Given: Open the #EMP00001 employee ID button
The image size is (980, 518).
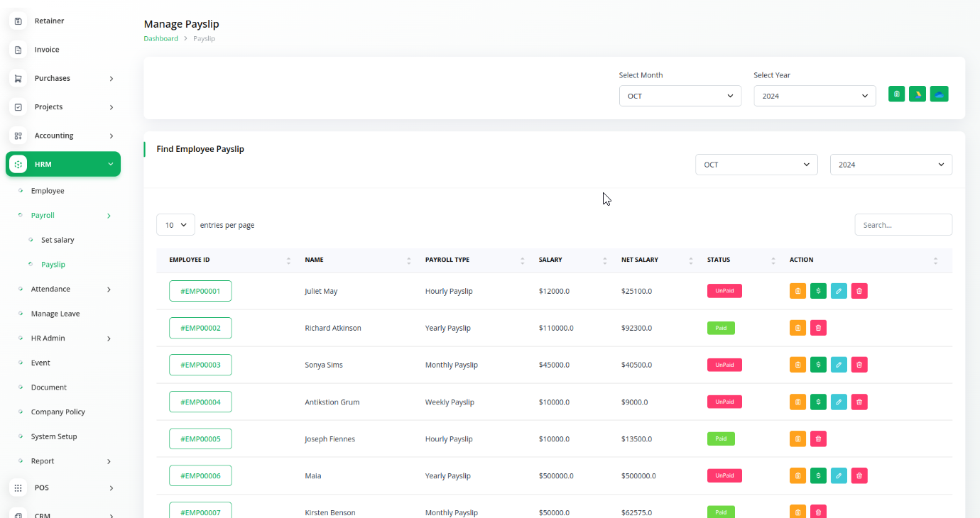Looking at the screenshot, I should tap(200, 291).
